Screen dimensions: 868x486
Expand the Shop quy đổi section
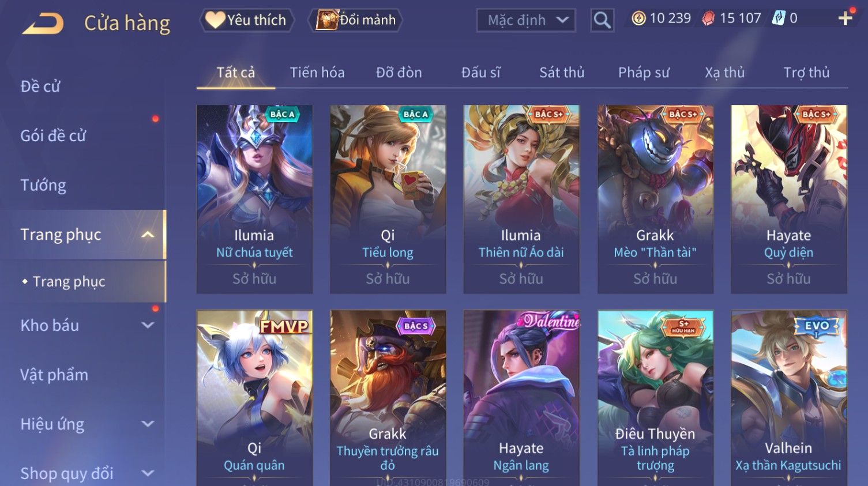pos(148,473)
